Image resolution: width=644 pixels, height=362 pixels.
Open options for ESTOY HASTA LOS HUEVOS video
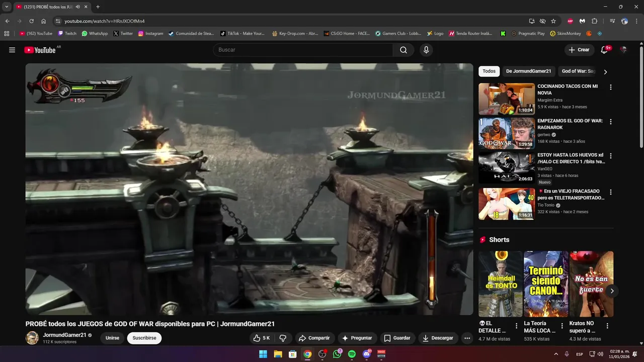pos(611,156)
